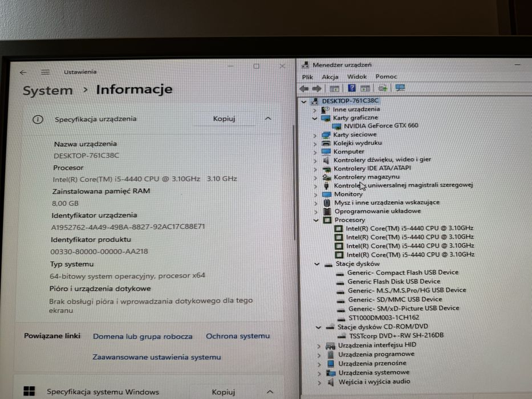Select the NVIDIA GeForce GTX 660 display adapter icon
This screenshot has width=532, height=399.
coord(336,126)
